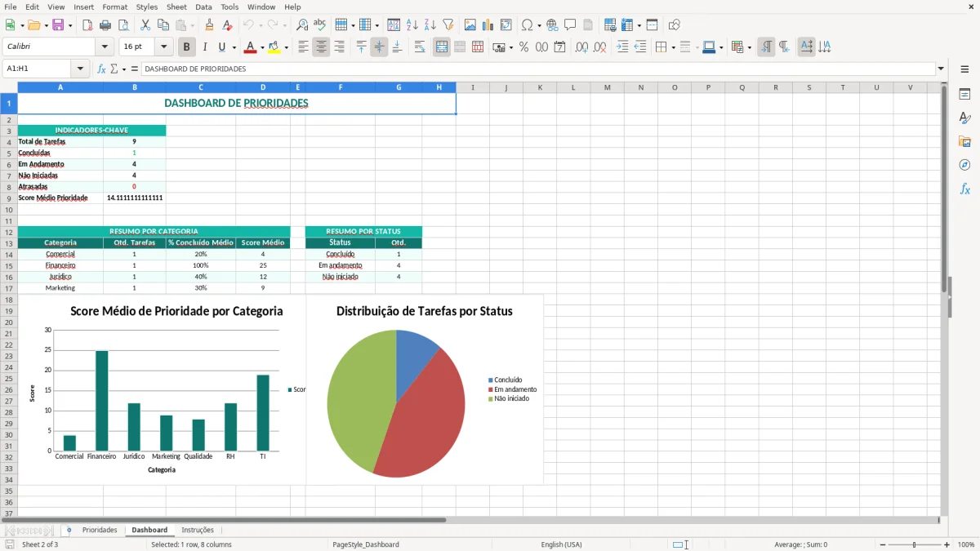Open the 16 pt font size dropdown
Image resolution: width=980 pixels, height=551 pixels.
[164, 47]
